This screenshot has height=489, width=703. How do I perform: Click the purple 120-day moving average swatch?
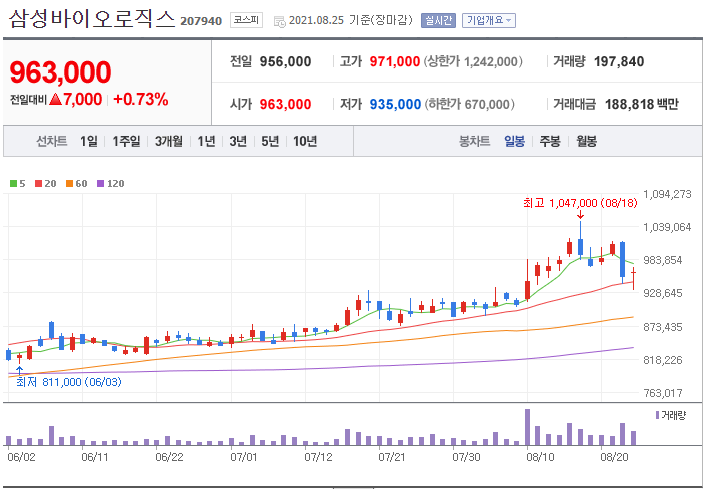[x=100, y=184]
